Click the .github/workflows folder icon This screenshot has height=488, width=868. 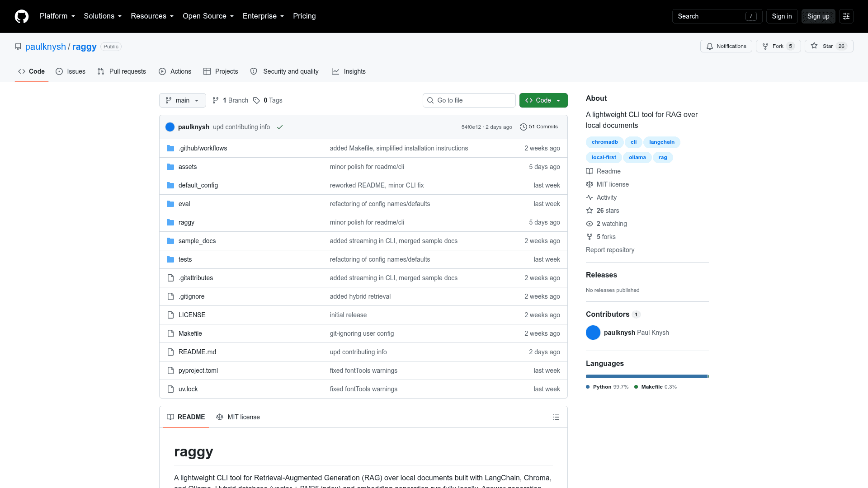point(170,148)
